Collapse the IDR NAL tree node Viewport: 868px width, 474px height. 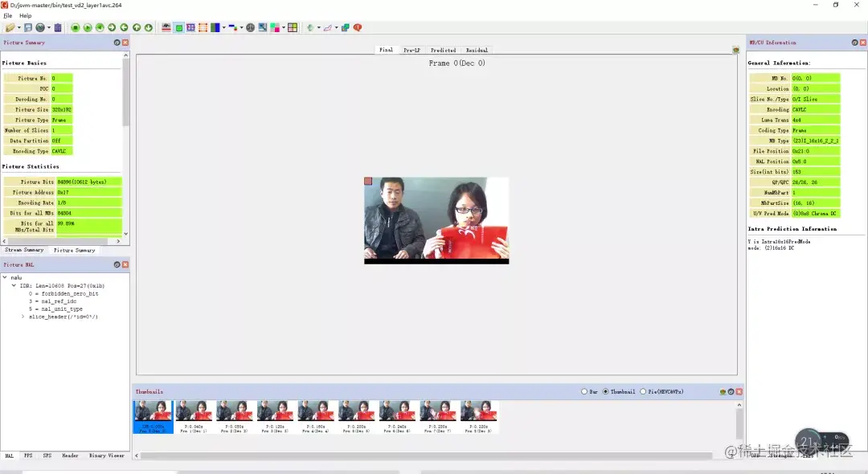[x=13, y=284]
